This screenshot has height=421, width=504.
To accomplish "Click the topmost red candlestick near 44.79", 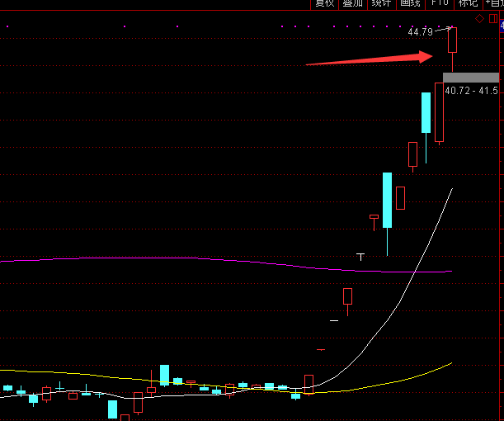I will tap(452, 41).
